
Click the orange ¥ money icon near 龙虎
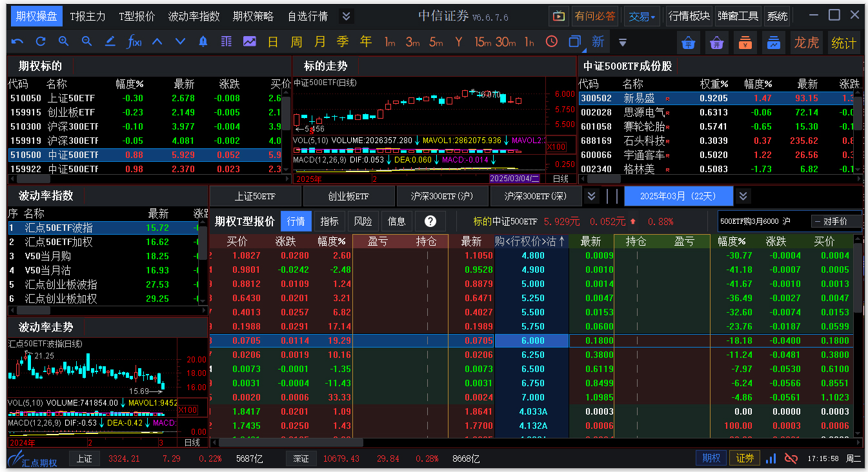[745, 42]
